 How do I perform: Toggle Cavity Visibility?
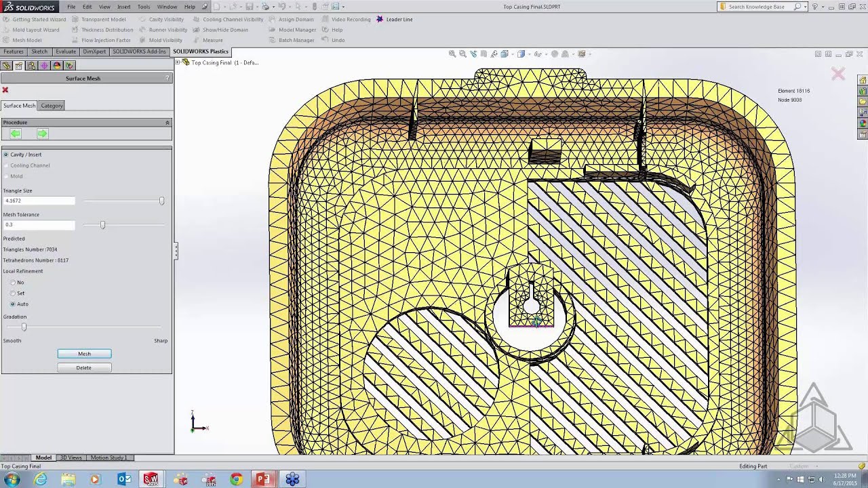[161, 19]
